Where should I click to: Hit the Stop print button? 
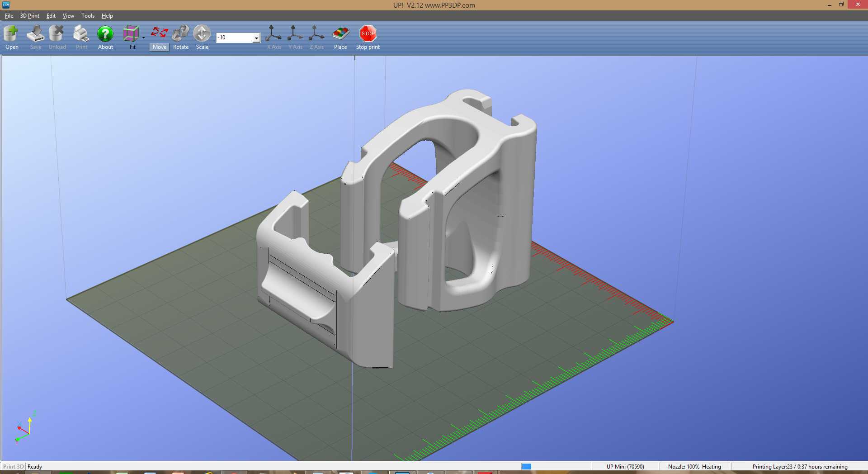[368, 37]
